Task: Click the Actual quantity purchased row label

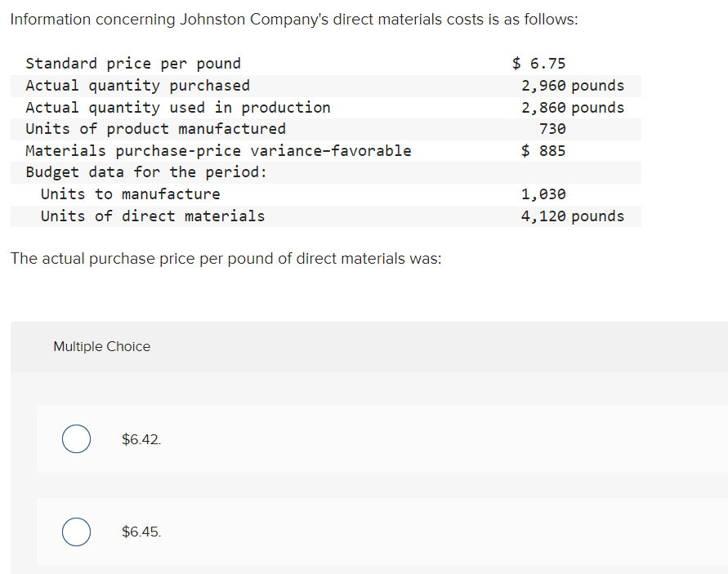Action: [137, 86]
